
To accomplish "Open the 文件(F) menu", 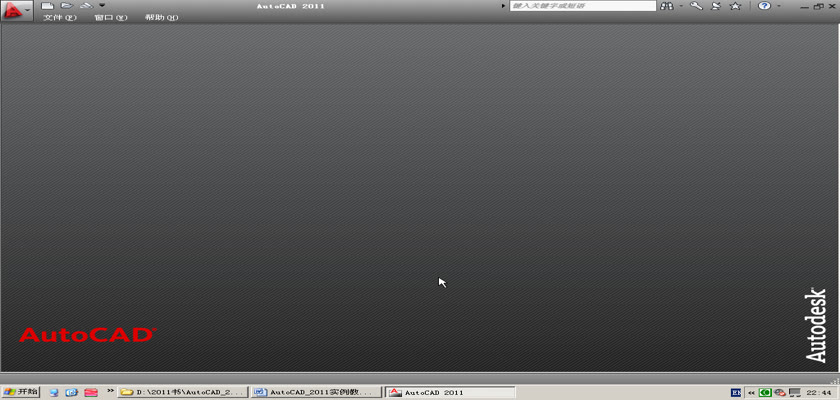I will [60, 17].
